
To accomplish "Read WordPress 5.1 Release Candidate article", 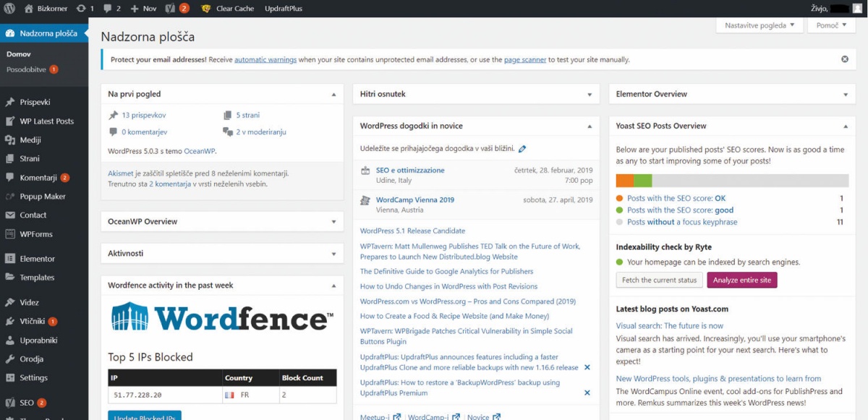I will [x=413, y=231].
